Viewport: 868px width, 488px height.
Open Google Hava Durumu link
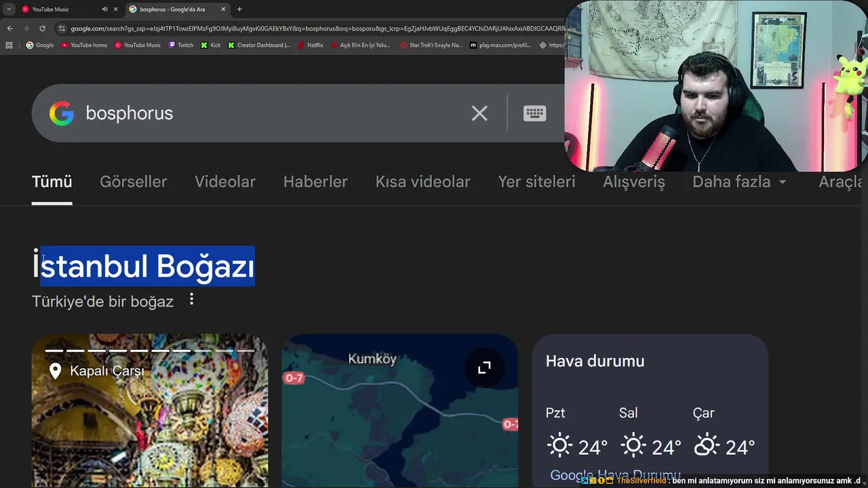point(615,475)
